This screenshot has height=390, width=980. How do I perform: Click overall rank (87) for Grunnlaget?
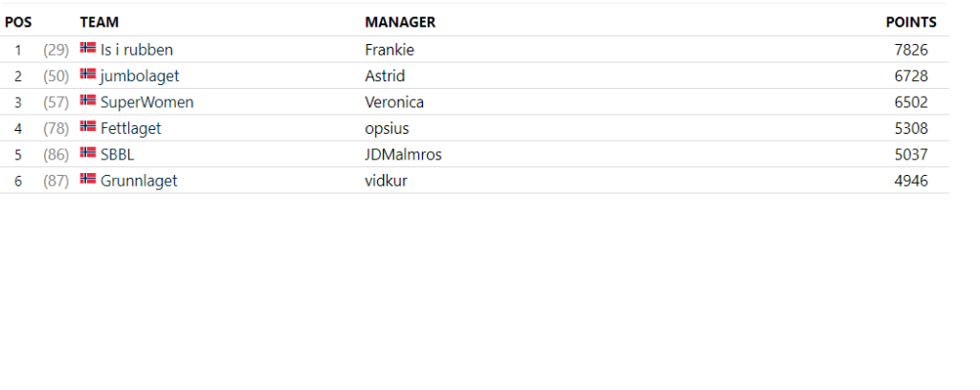[56, 181]
